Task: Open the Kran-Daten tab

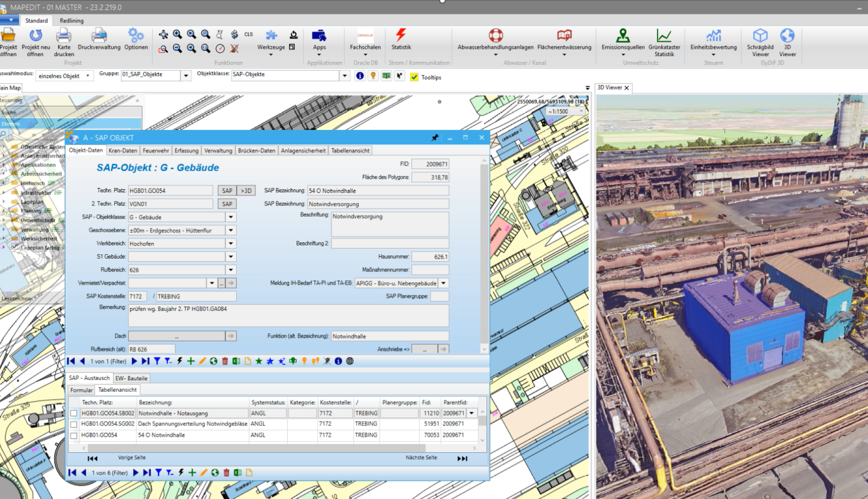Action: [x=122, y=151]
